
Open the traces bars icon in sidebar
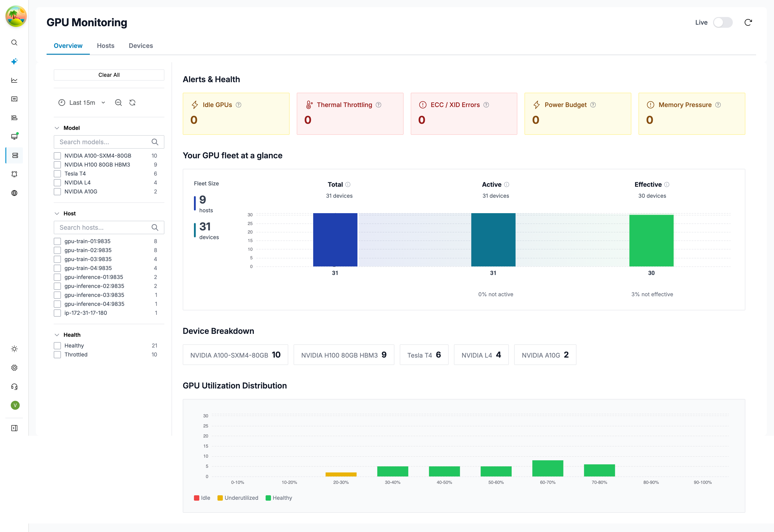14,118
